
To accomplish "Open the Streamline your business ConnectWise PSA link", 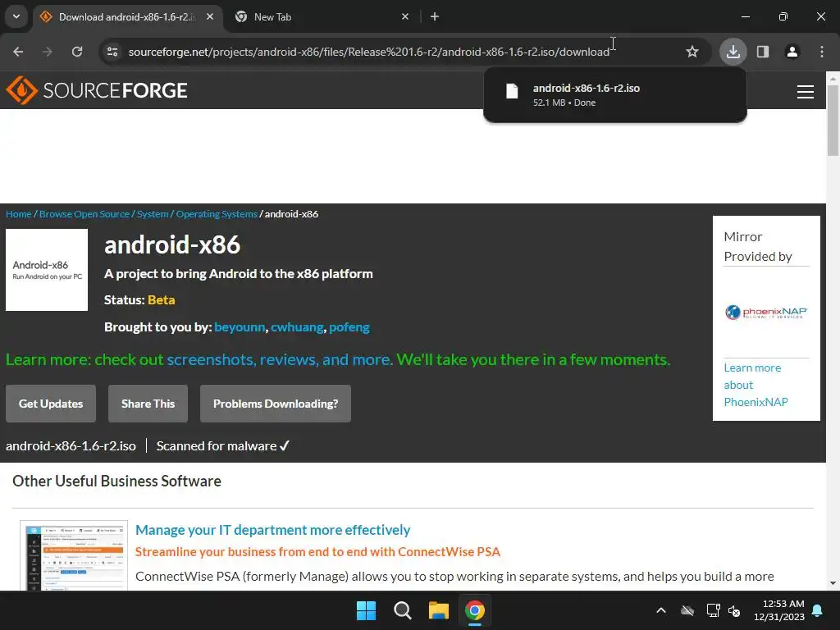I will [x=317, y=552].
